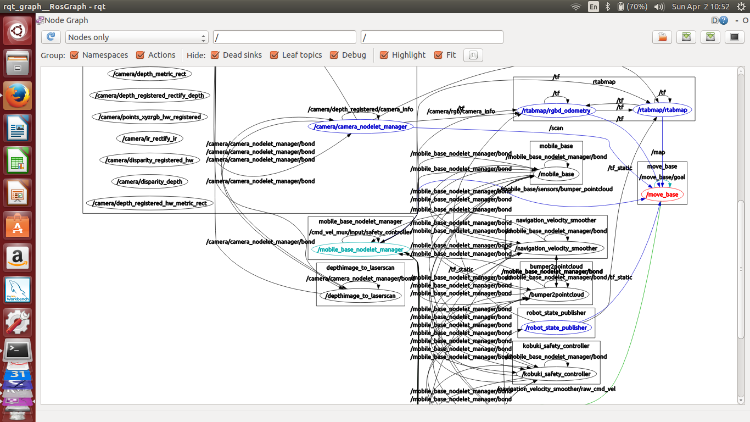Select the /rtabmap/rgbd_odometry node

click(x=556, y=111)
